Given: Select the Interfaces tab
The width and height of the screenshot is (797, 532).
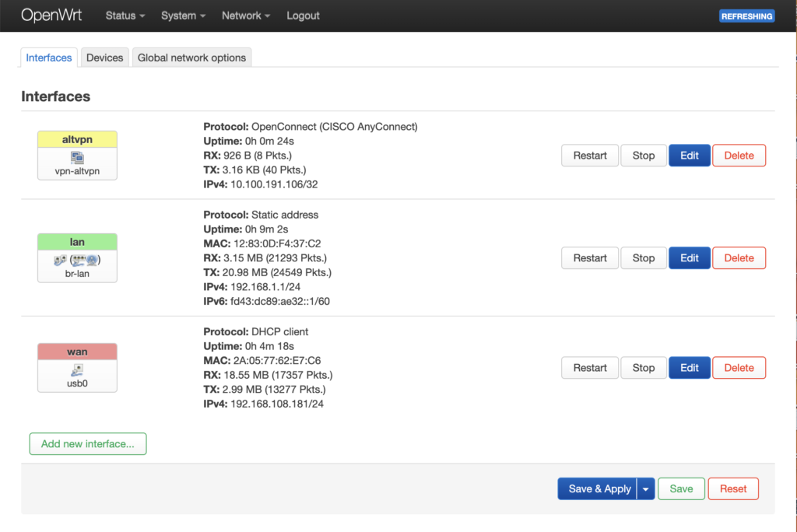Looking at the screenshot, I should click(x=49, y=58).
